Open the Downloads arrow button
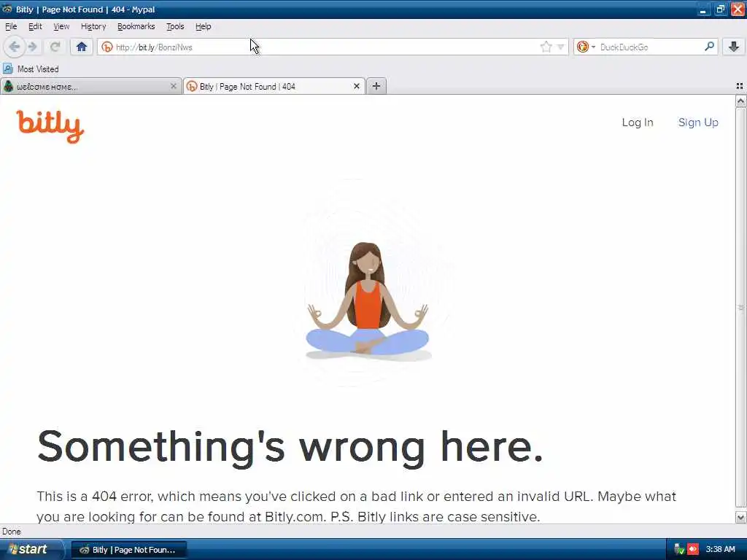This screenshot has height=560, width=747. [x=734, y=47]
